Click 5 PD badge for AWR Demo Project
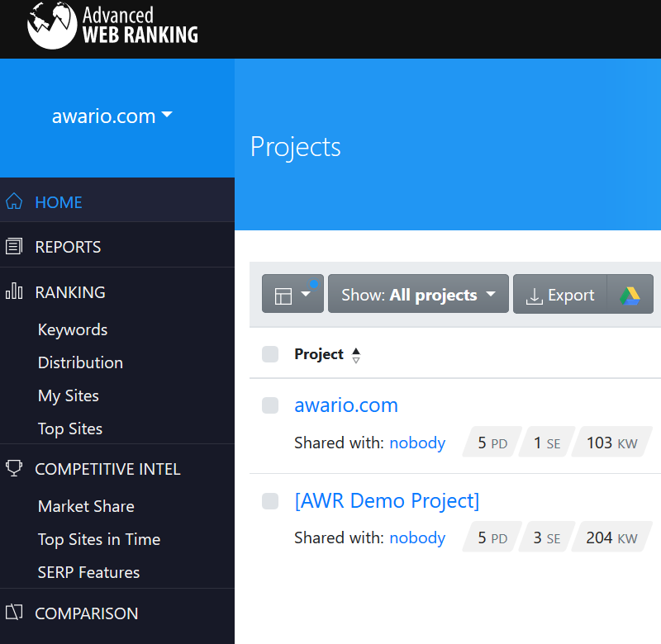 tap(492, 537)
